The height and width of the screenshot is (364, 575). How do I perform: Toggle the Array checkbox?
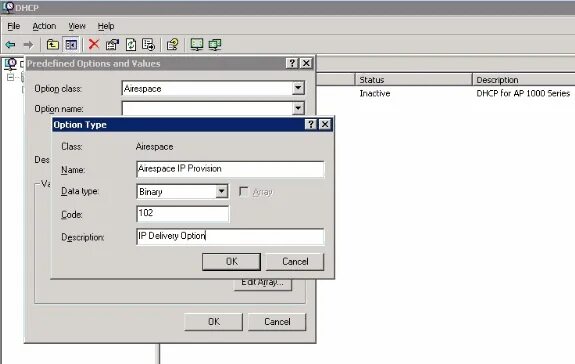tap(243, 192)
